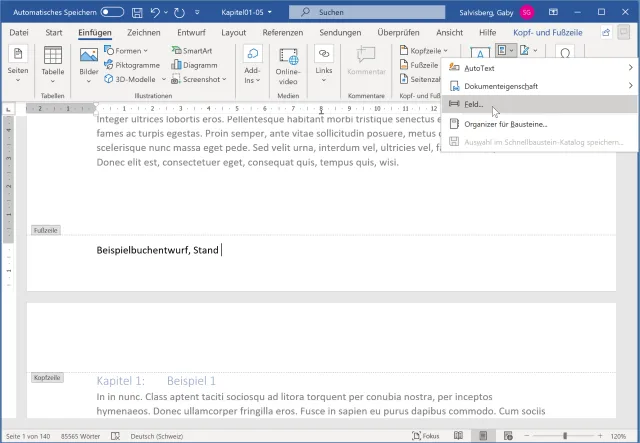Click 'Seite 1 von 140' in status bar

click(x=28, y=436)
